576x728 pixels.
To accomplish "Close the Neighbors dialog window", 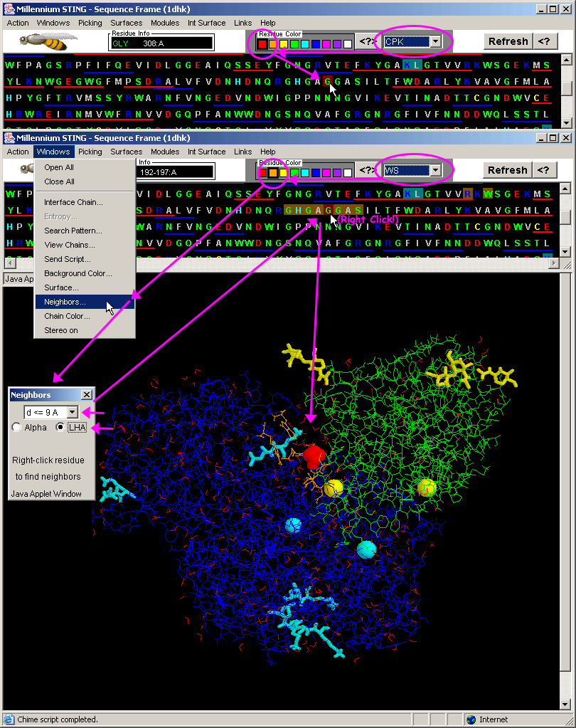I will [87, 395].
